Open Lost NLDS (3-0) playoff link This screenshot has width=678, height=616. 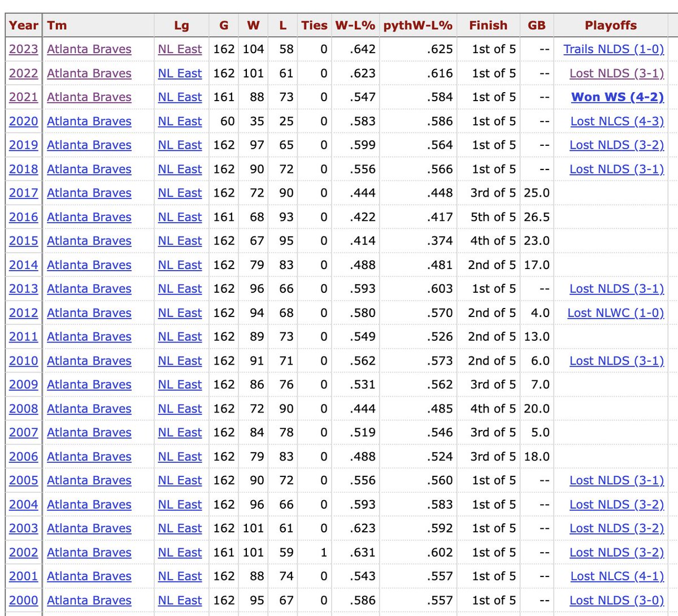pos(617,601)
